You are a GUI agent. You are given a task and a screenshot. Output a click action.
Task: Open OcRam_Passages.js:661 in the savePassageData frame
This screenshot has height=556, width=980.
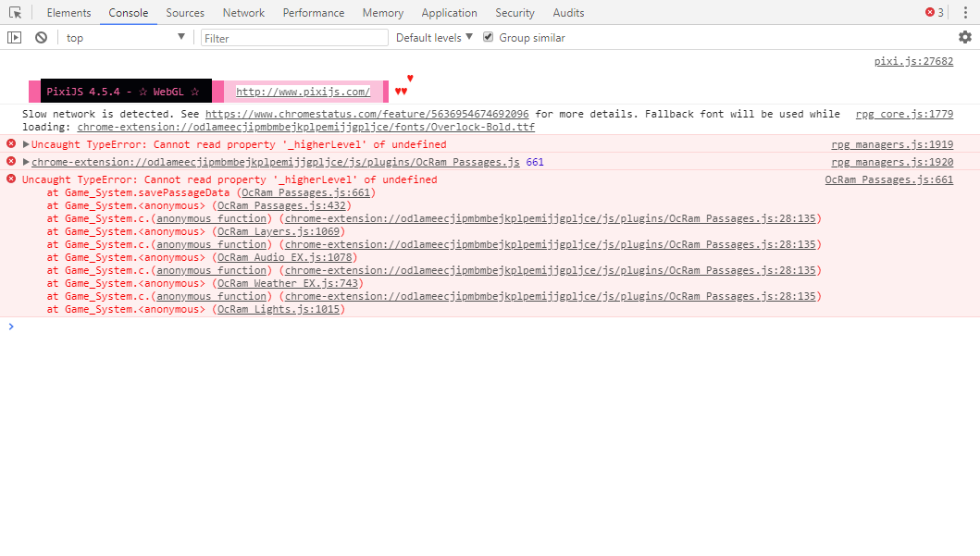pyautogui.click(x=306, y=192)
